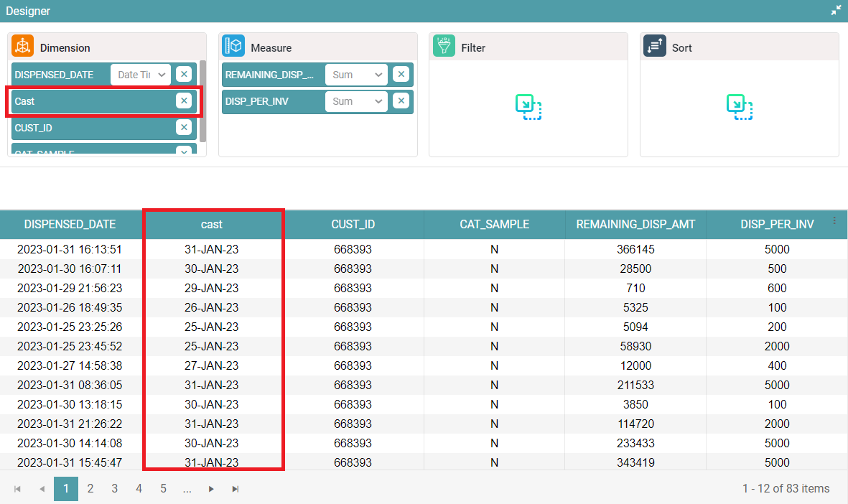Remove the DISPENSED_DATE dimension
This screenshot has width=848, height=504.
tap(184, 74)
